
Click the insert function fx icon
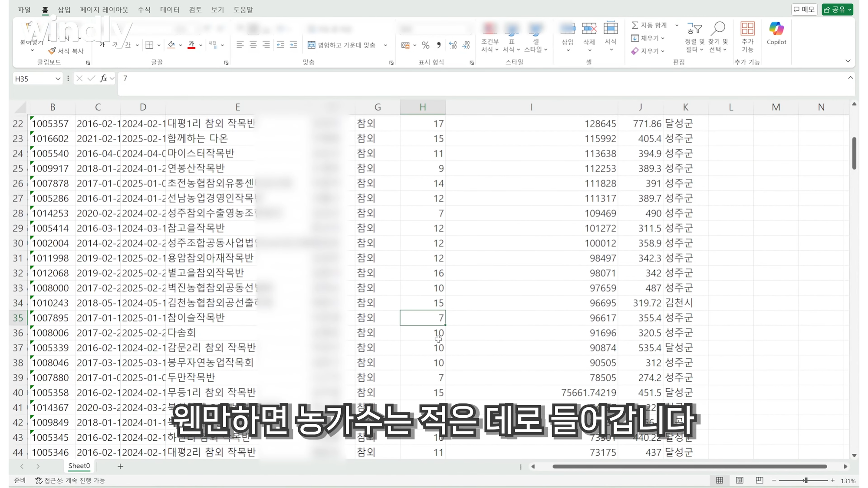coord(103,79)
